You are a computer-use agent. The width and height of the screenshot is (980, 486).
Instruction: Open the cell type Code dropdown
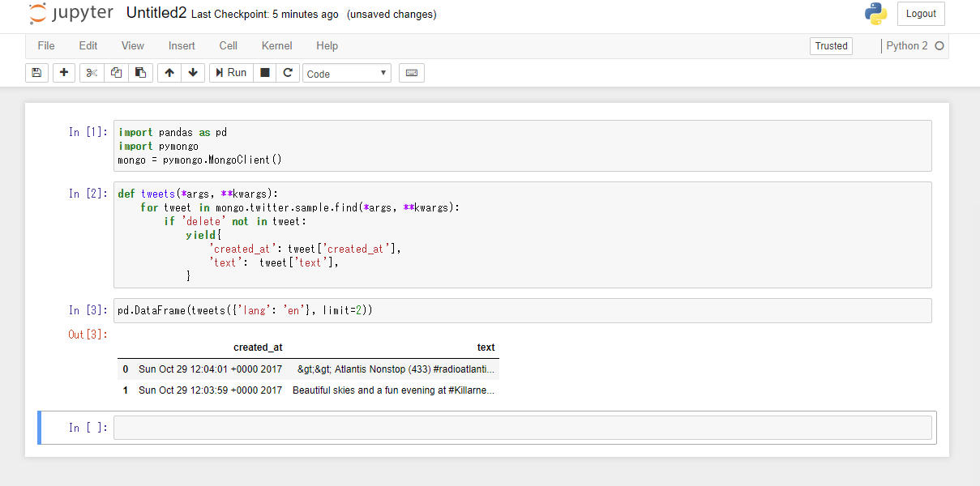point(347,74)
